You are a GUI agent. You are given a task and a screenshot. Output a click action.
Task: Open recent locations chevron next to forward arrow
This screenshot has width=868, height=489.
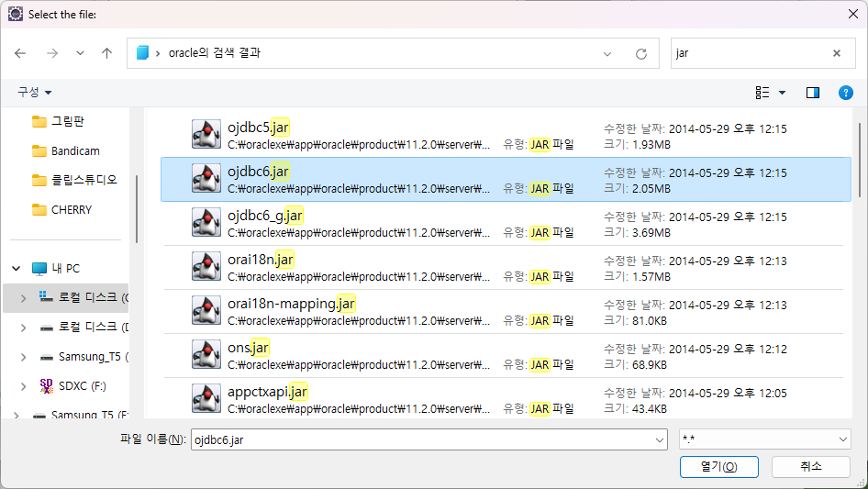pyautogui.click(x=80, y=53)
